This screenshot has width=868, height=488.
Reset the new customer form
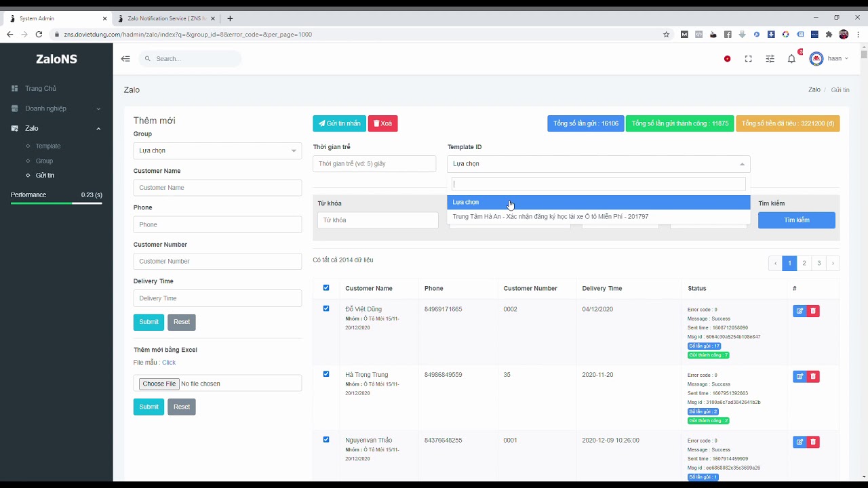click(182, 322)
